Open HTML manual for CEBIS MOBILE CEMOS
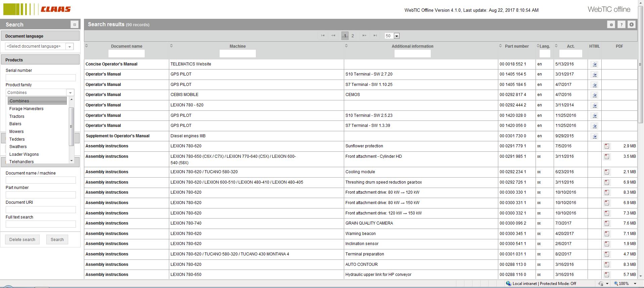The image size is (644, 288). click(x=594, y=95)
